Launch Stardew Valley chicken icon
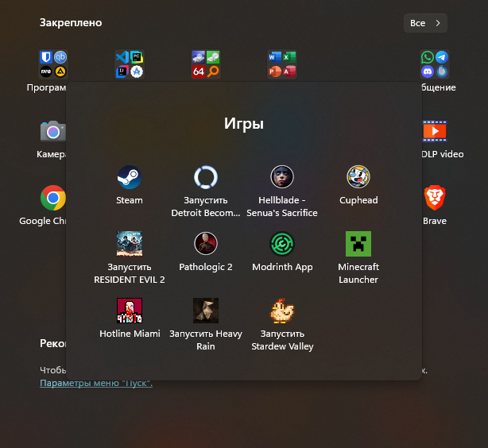The width and height of the screenshot is (488, 448). tap(282, 311)
